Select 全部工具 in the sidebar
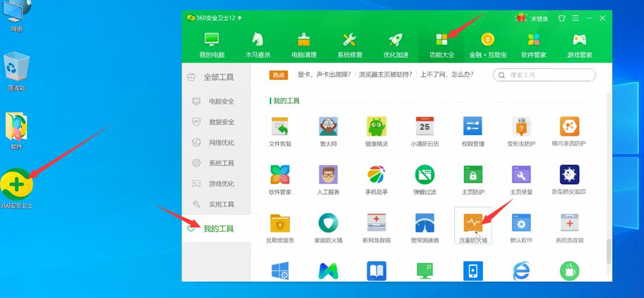The width and height of the screenshot is (644, 298). pos(216,77)
